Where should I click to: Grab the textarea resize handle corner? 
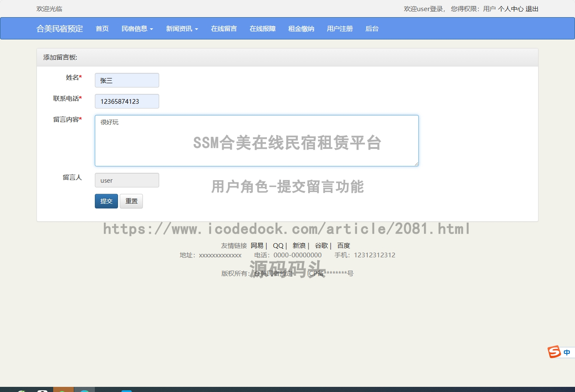coord(416,163)
